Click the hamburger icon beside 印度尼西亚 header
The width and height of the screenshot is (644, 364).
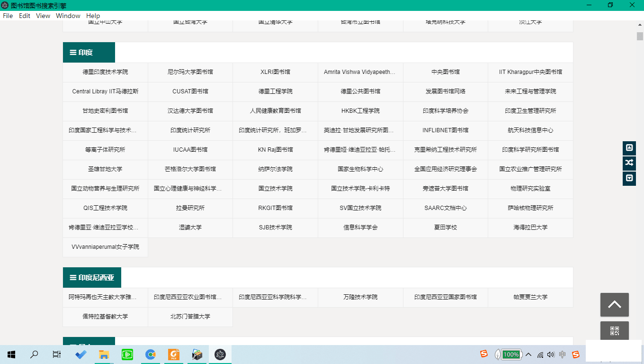click(x=73, y=278)
